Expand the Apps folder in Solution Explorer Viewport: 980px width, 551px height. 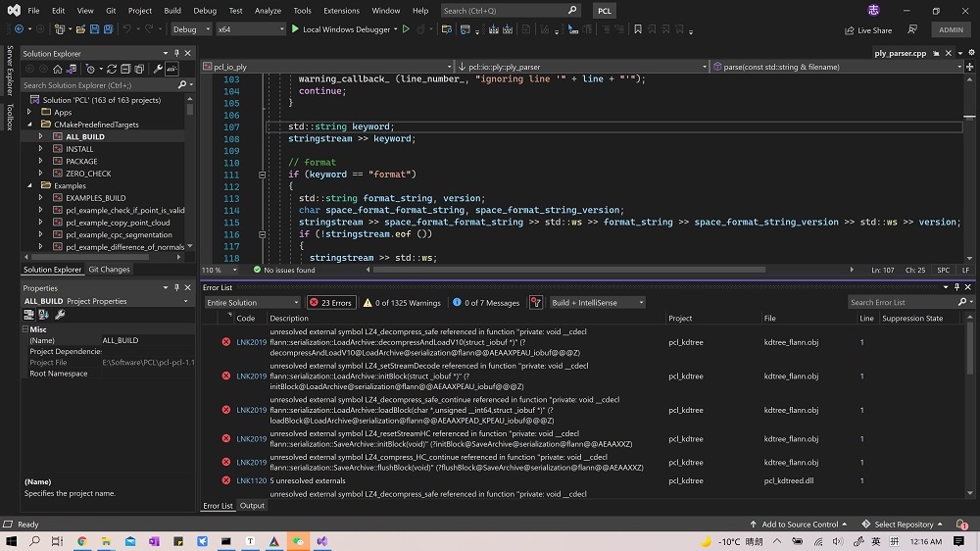[x=29, y=112]
